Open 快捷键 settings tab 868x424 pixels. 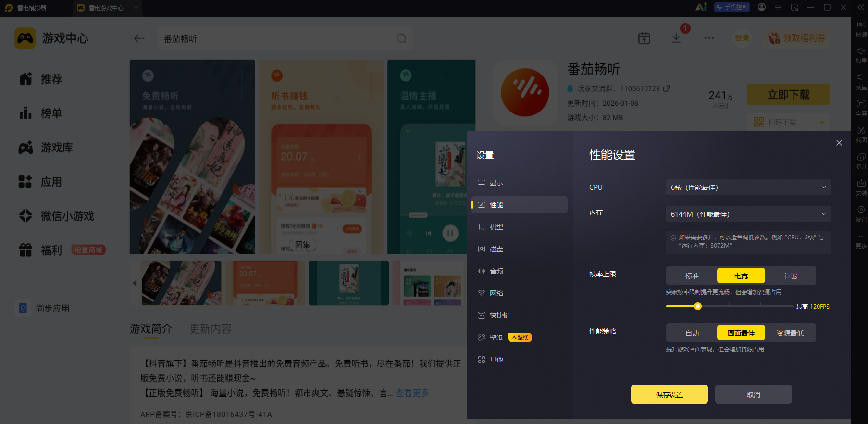click(520, 315)
